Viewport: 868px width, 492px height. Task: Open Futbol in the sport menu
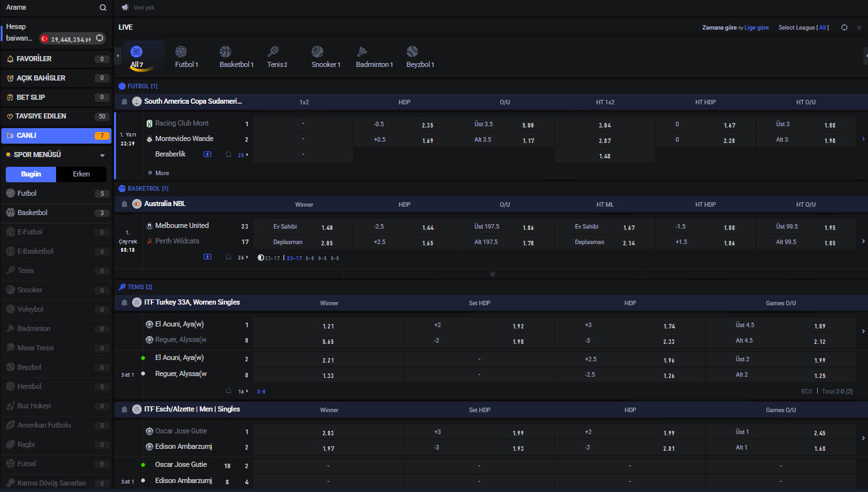pyautogui.click(x=56, y=193)
